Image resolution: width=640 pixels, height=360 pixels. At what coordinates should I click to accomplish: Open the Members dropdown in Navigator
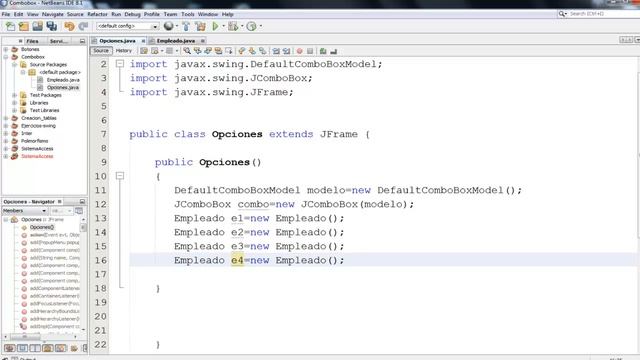click(24, 211)
